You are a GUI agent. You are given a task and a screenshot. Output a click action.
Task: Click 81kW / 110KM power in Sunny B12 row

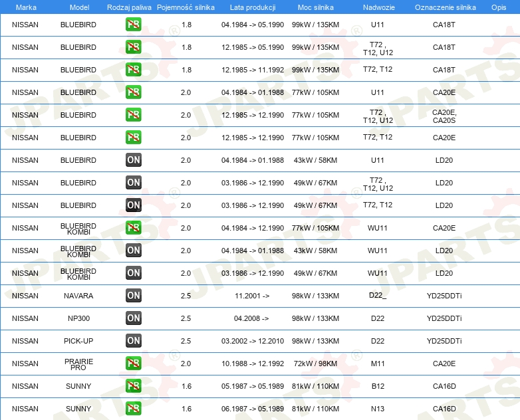click(315, 386)
